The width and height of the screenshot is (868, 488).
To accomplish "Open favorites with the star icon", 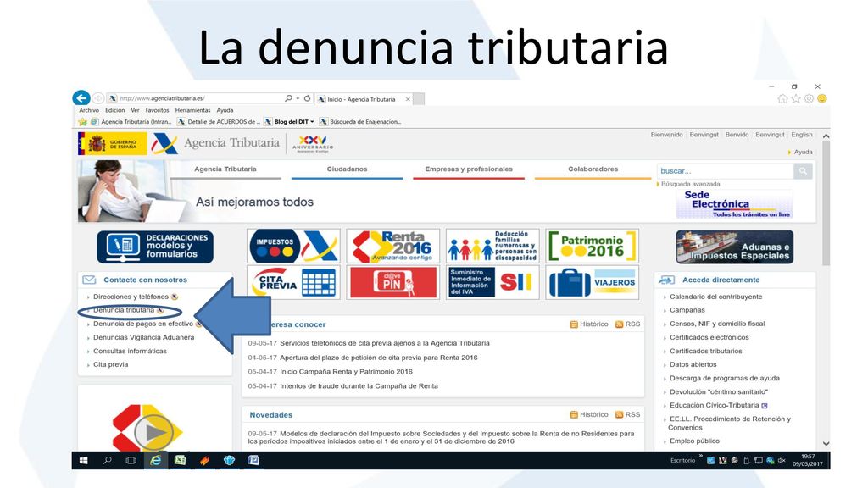I will coord(795,98).
